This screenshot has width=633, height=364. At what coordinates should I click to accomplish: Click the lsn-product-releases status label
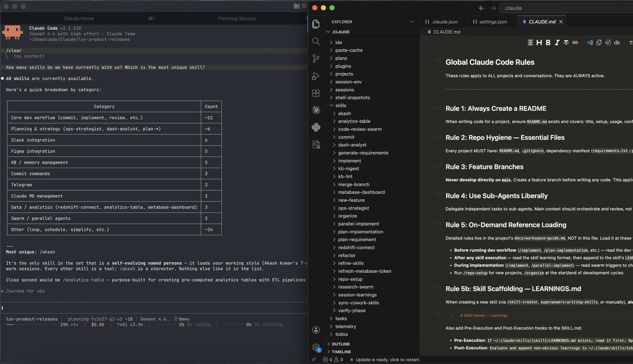(x=32, y=319)
